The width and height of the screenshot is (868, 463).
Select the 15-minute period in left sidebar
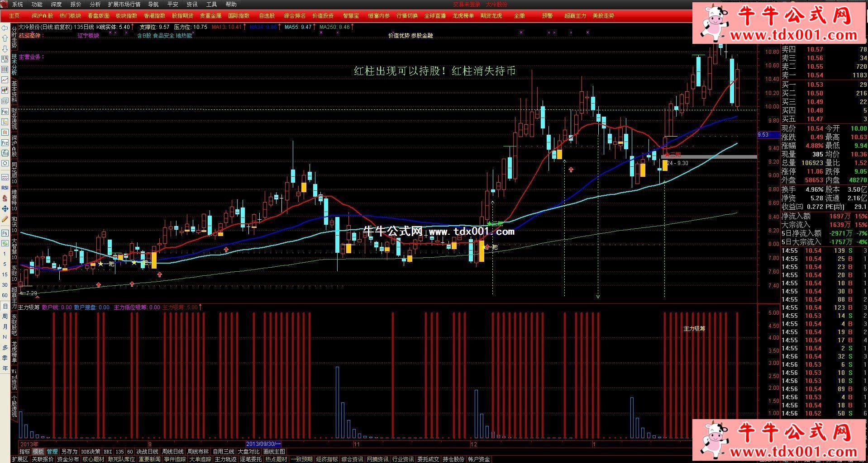pos(5,274)
